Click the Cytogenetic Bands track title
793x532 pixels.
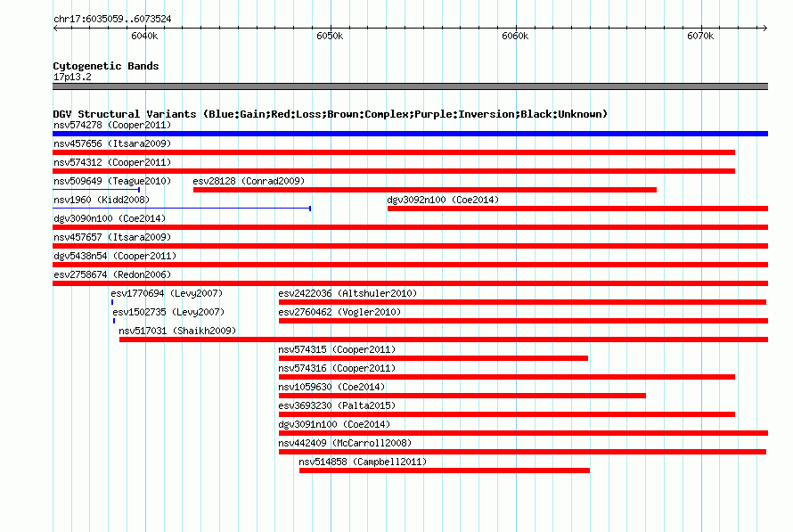pyautogui.click(x=106, y=66)
